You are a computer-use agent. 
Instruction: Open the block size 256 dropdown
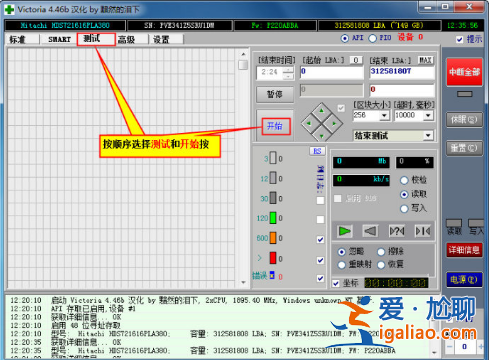384,116
